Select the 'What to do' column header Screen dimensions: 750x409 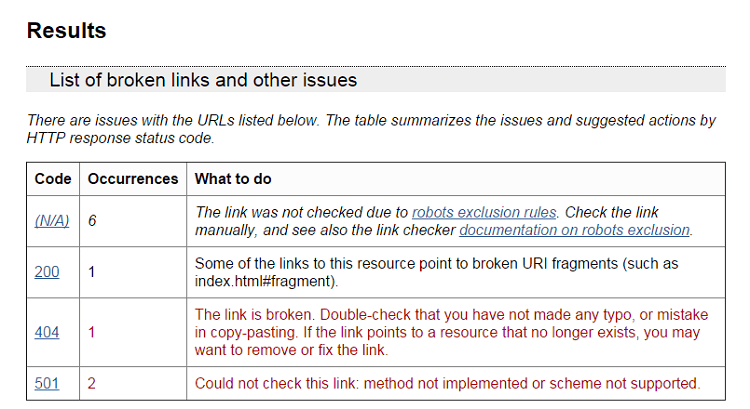tap(233, 178)
